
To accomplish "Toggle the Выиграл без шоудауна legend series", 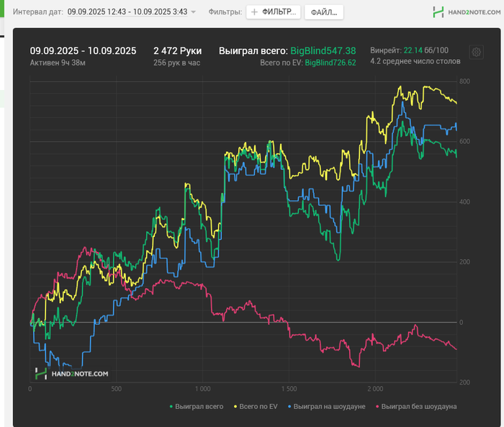I will pyautogui.click(x=416, y=406).
